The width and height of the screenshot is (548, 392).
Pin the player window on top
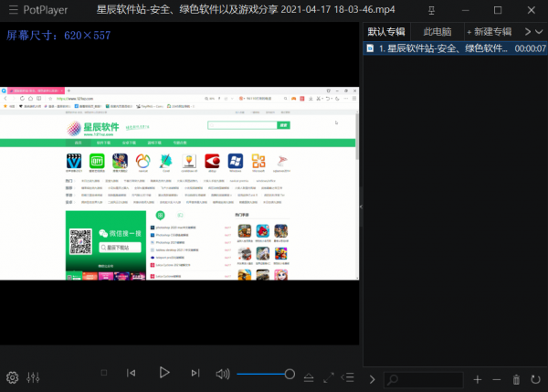[432, 10]
